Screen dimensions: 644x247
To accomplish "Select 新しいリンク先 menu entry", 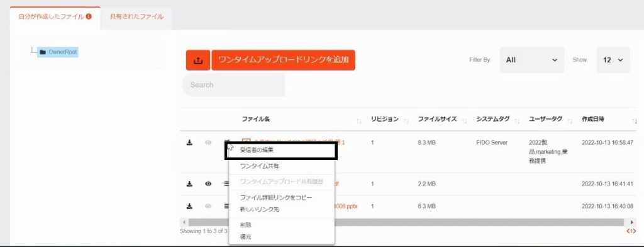I will (281, 210).
